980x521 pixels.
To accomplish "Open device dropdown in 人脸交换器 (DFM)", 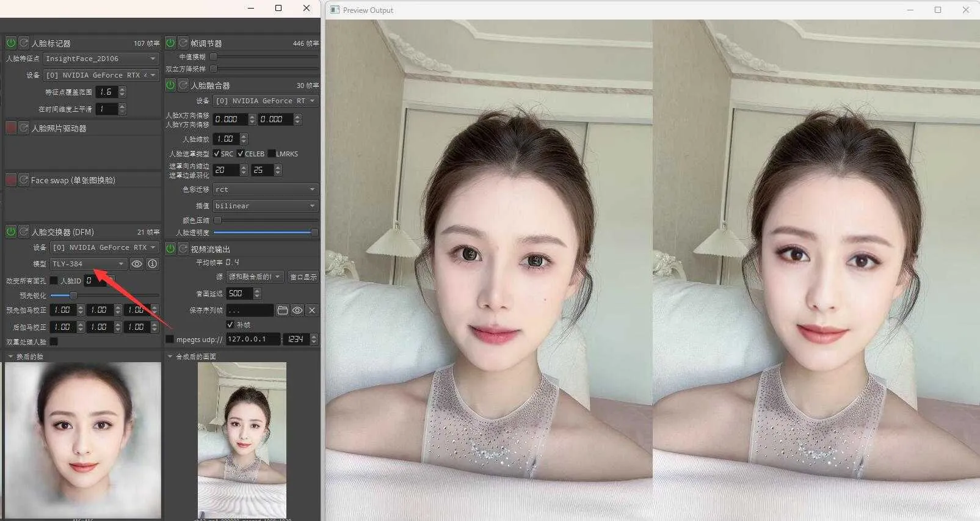I will point(104,247).
